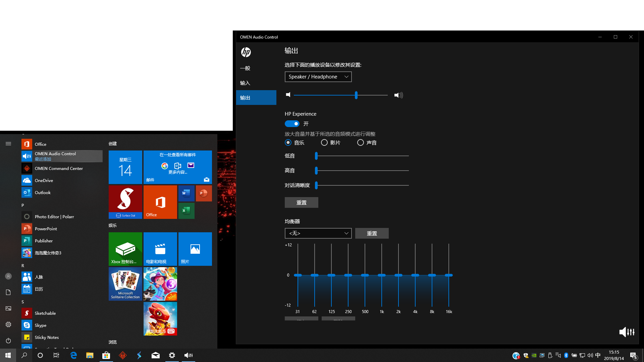Switch to the 一般 section
This screenshot has width=644, height=362.
coord(245,68)
